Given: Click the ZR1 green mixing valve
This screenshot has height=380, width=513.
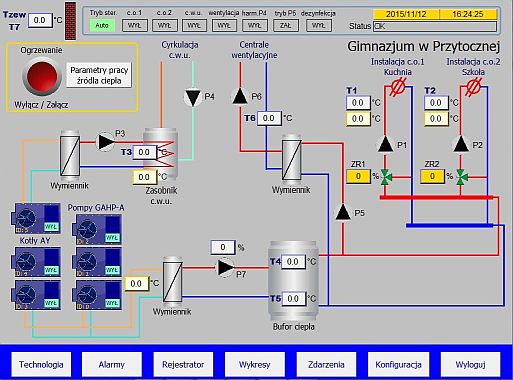Looking at the screenshot, I should [x=386, y=177].
